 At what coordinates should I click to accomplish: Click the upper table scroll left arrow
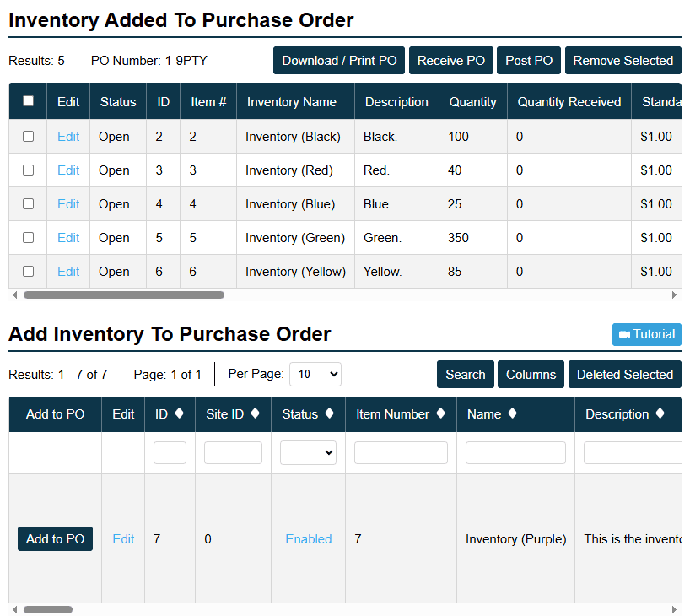pyautogui.click(x=15, y=295)
